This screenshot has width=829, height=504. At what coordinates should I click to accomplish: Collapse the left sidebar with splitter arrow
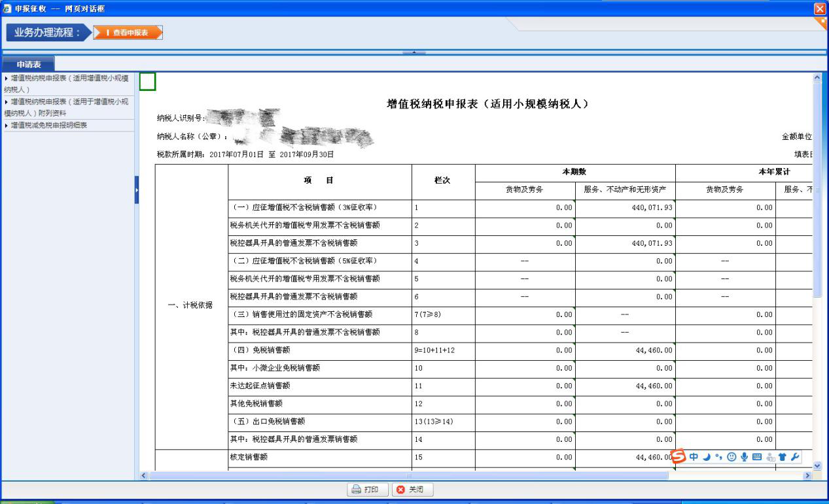click(x=137, y=190)
